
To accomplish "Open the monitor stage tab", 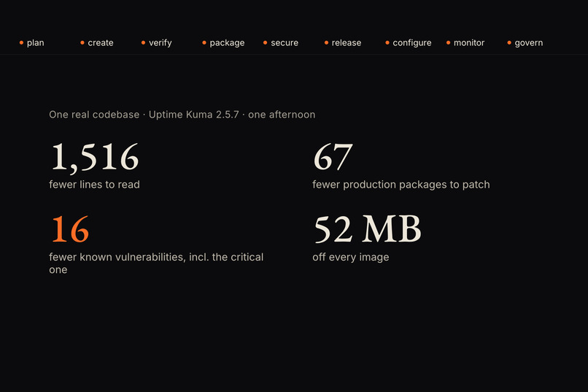I will (465, 43).
